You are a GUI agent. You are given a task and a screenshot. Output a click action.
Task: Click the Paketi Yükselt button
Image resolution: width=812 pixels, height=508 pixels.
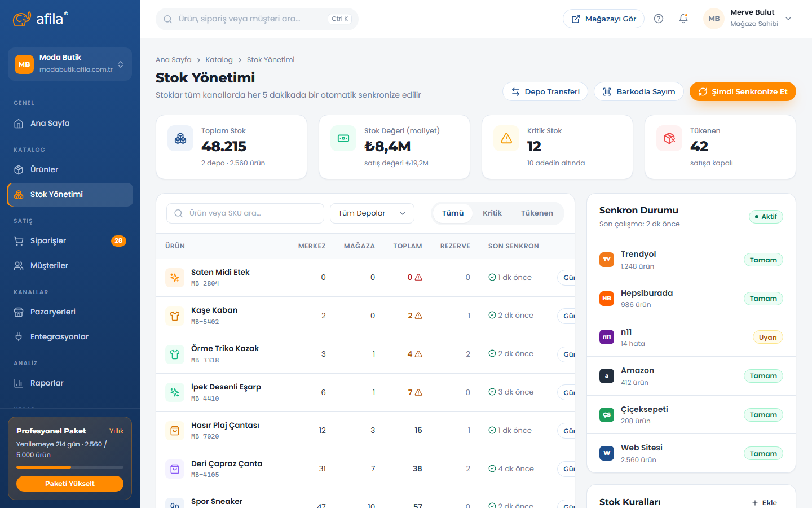[70, 484]
